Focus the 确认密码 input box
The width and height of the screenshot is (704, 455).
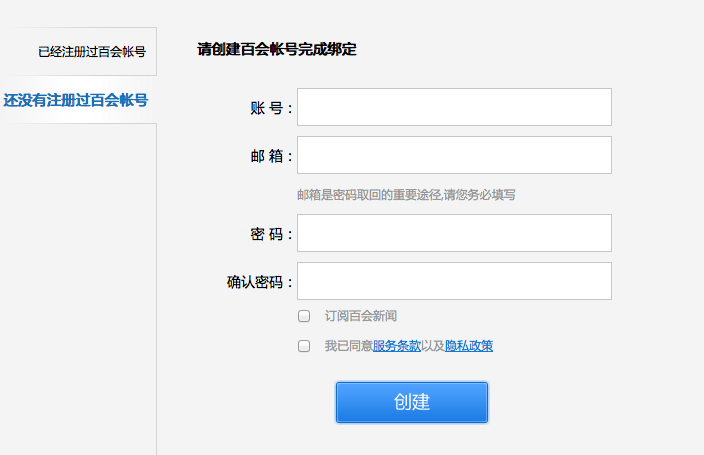454,281
